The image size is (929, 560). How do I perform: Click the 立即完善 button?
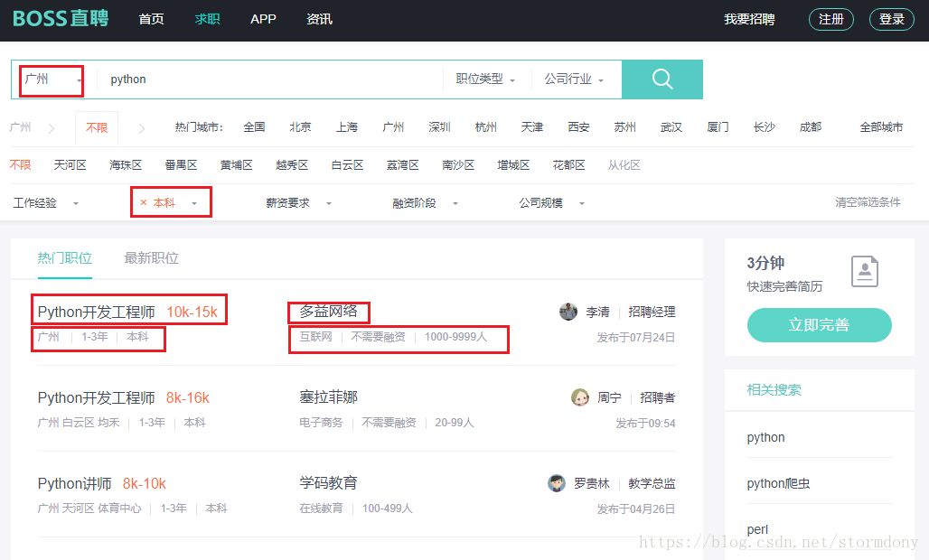click(820, 325)
